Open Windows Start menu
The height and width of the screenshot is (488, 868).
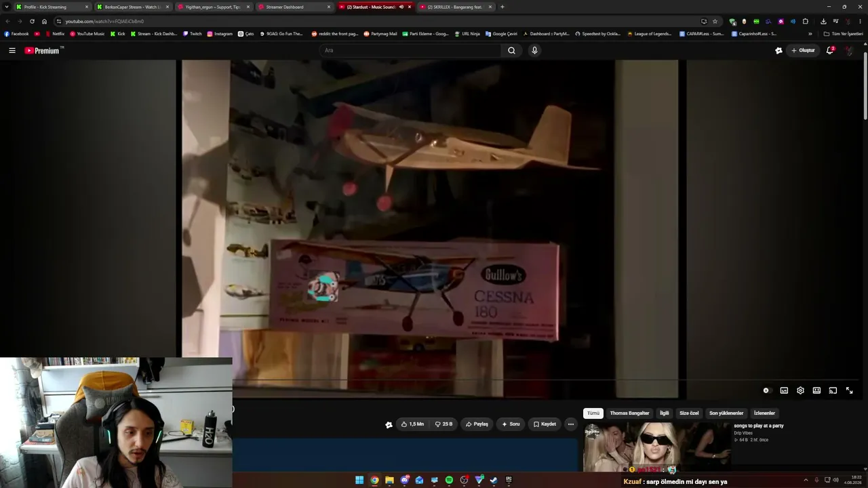359,480
